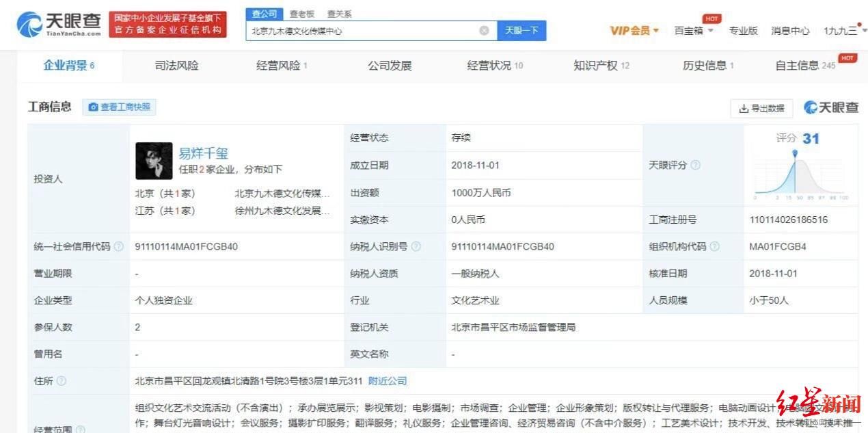
Task: Switch to the 查老板 search tab
Action: pos(301,14)
